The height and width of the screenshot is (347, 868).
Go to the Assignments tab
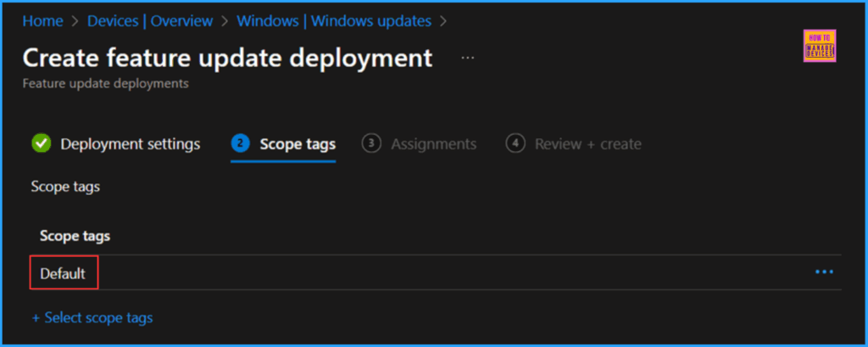[433, 144]
